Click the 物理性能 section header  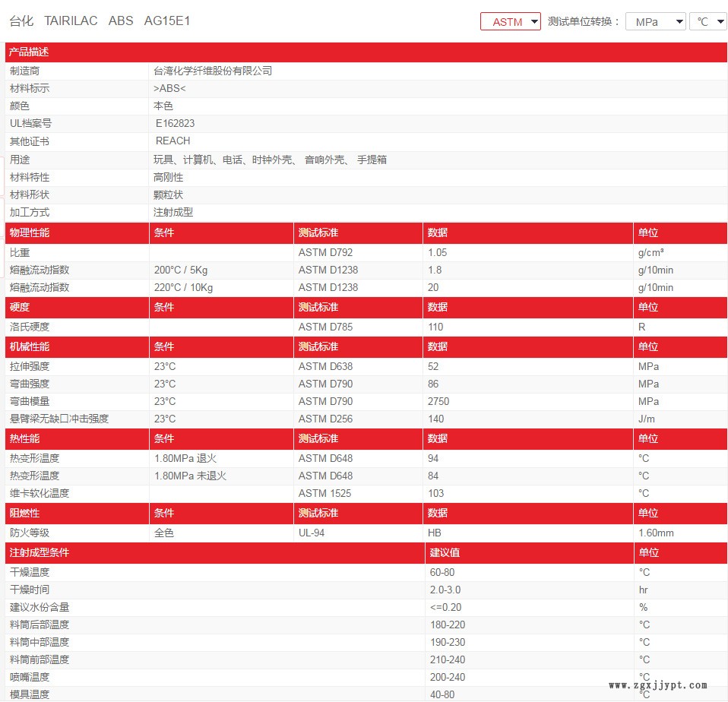[x=29, y=232]
